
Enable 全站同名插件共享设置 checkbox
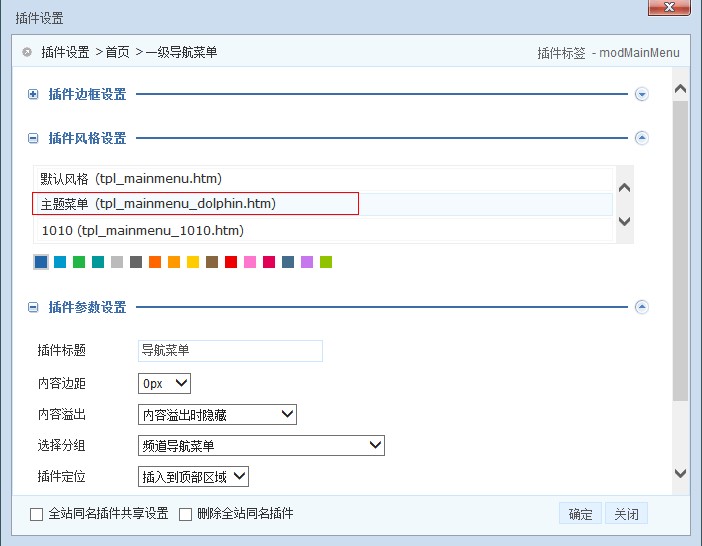tap(37, 515)
